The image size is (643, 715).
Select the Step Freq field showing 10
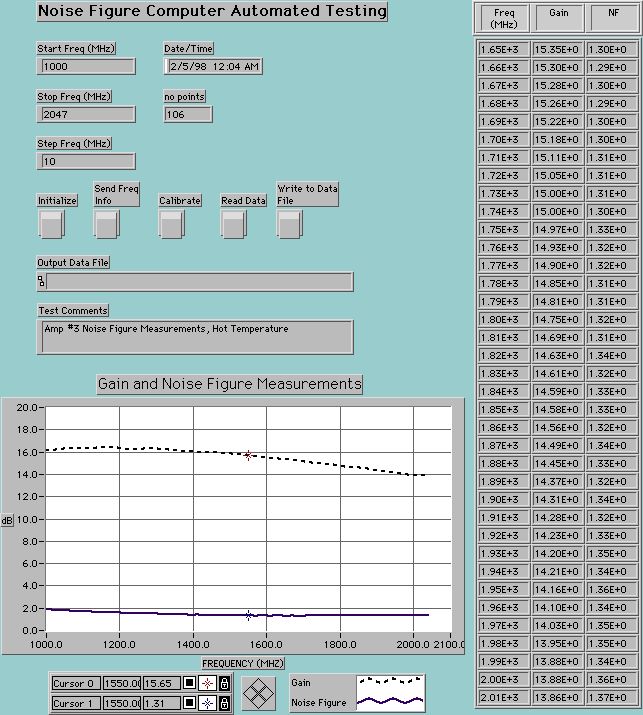point(86,161)
